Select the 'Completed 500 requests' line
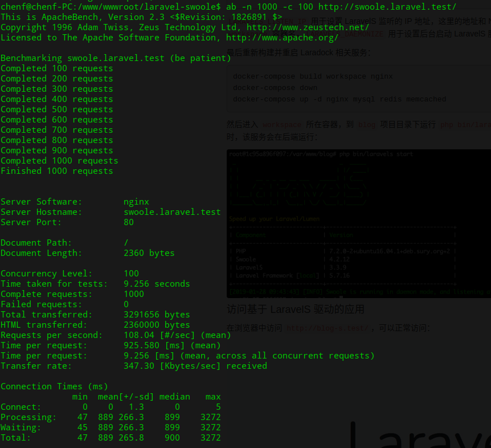491x448 pixels. point(57,109)
